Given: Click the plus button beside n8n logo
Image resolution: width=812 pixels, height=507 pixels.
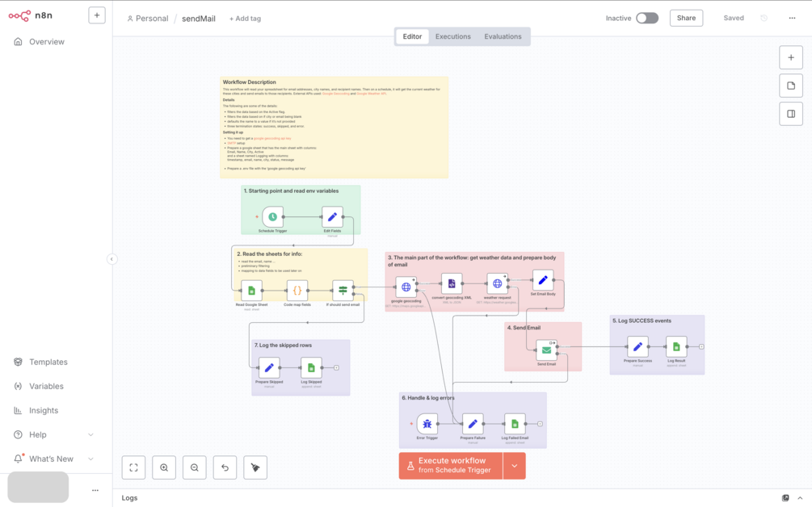Looking at the screenshot, I should coord(97,15).
